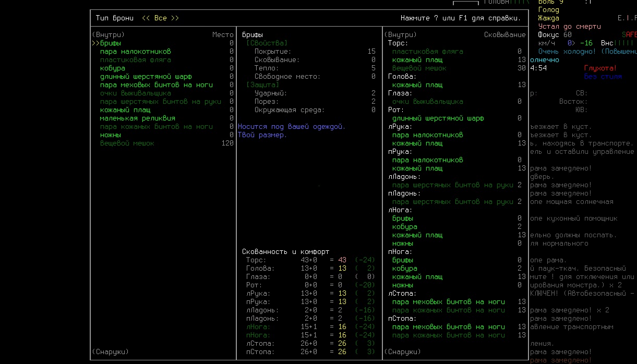Image resolution: width=637 pixels, height=364 pixels.
Task: Click кобура under лНога in right panel
Action: (x=405, y=226)
